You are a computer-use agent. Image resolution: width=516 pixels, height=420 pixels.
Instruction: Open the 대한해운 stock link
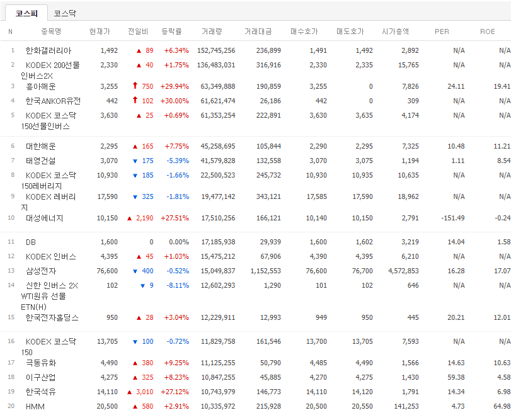point(41,146)
